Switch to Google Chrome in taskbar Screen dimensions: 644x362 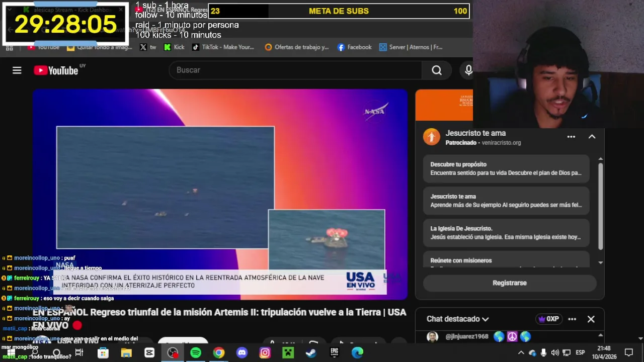coord(219,353)
